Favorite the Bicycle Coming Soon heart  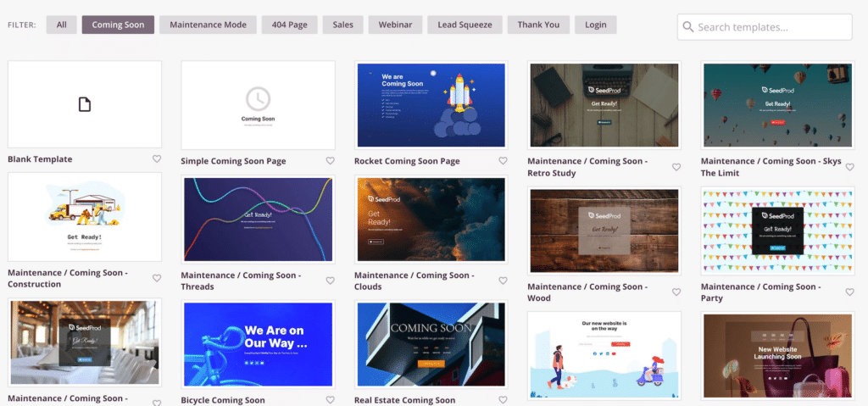pos(330,400)
